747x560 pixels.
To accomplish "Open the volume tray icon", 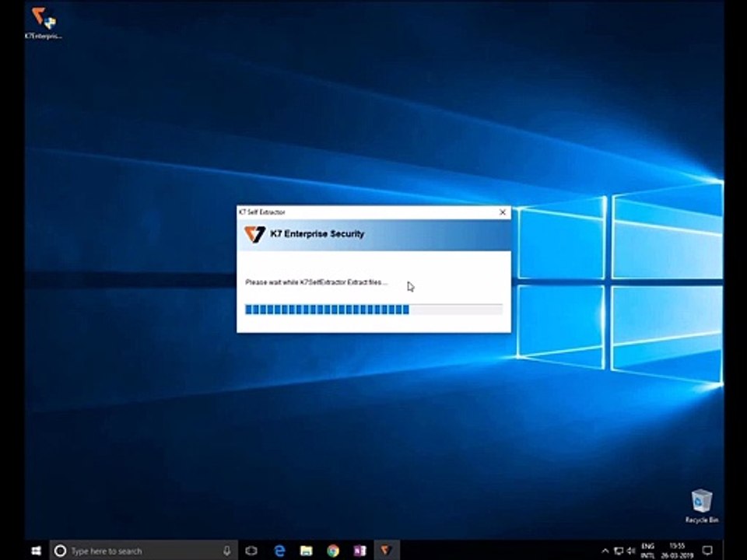I will [x=631, y=551].
